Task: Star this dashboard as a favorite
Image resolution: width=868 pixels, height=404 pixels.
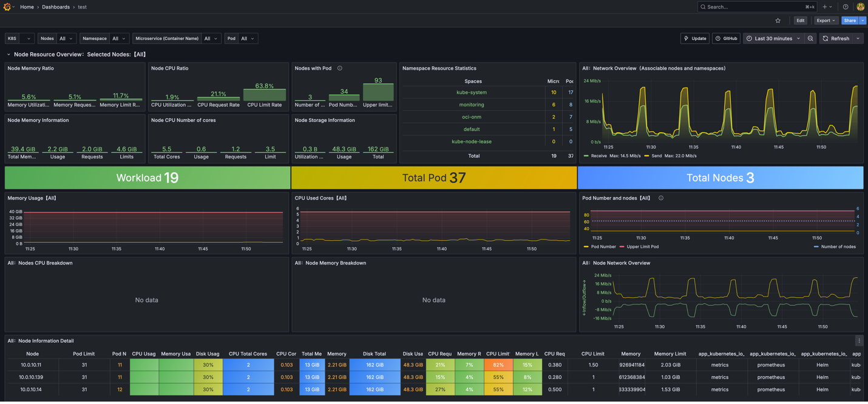Action: coord(778,20)
